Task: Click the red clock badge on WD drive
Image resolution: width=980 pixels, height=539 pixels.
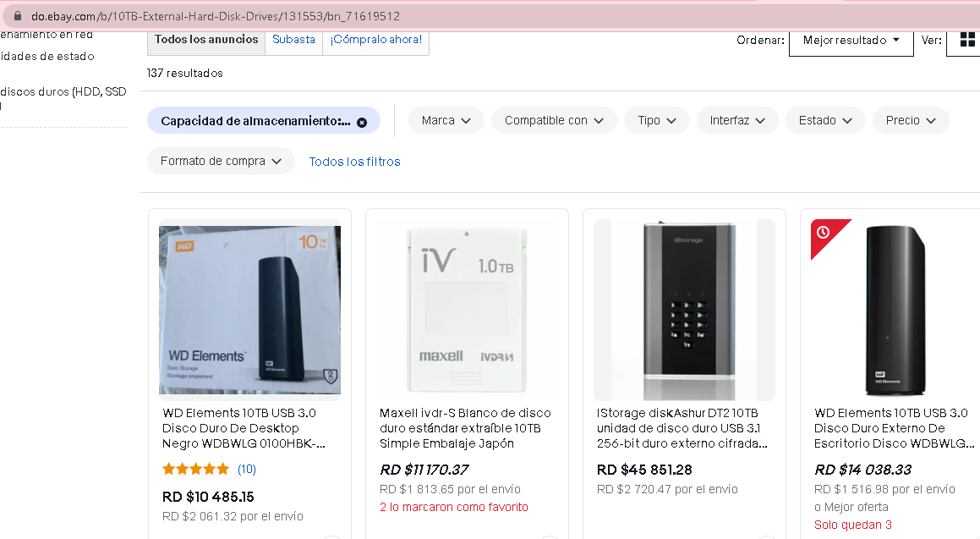Action: click(824, 233)
